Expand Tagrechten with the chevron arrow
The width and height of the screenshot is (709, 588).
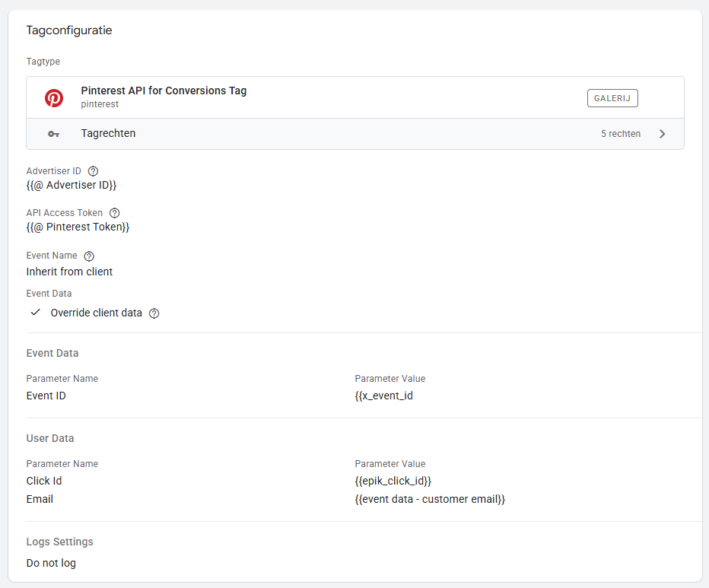(662, 134)
